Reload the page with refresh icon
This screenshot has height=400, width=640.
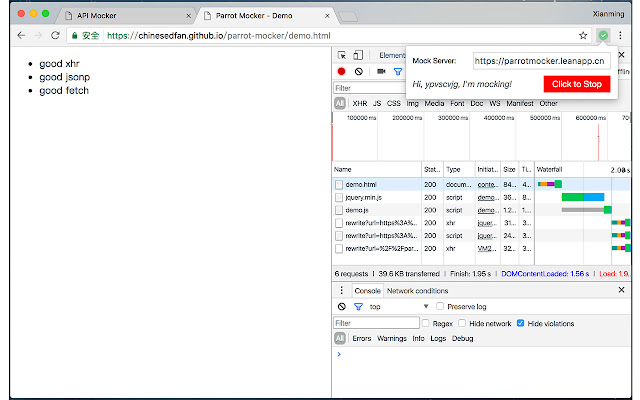[x=55, y=36]
